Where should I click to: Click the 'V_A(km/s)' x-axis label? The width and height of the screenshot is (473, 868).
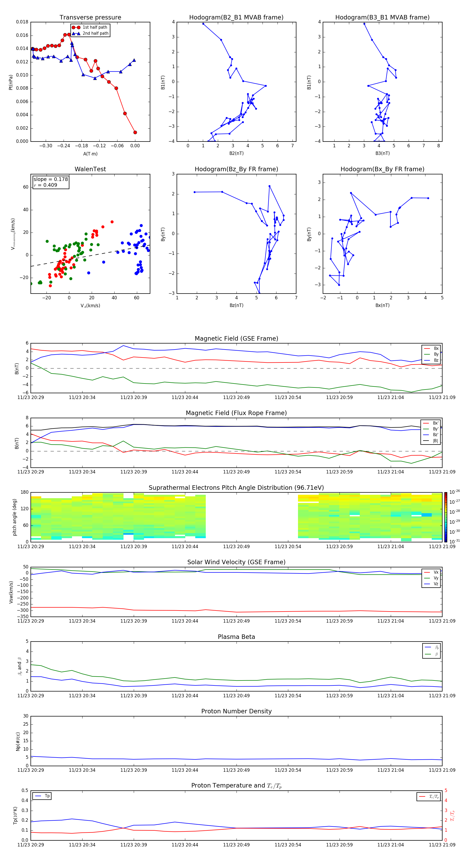pos(90,306)
